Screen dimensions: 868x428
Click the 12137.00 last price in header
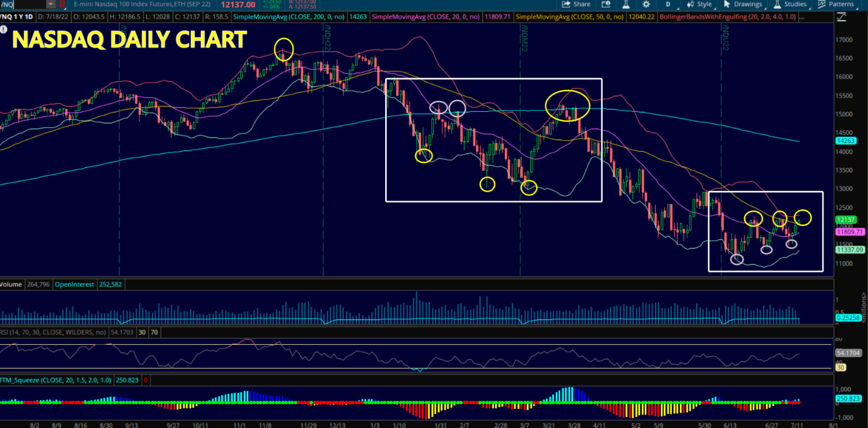click(238, 4)
